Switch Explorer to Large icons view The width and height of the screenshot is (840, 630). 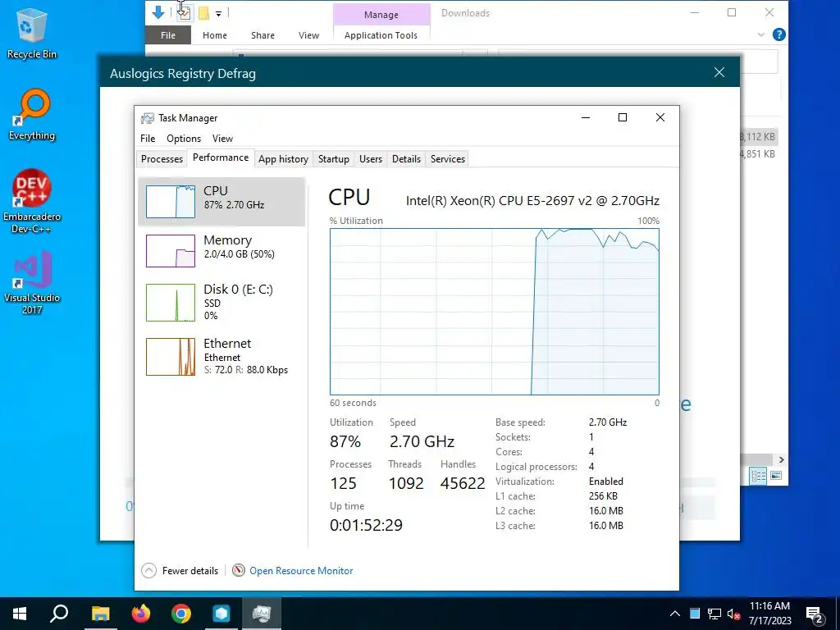(x=776, y=476)
